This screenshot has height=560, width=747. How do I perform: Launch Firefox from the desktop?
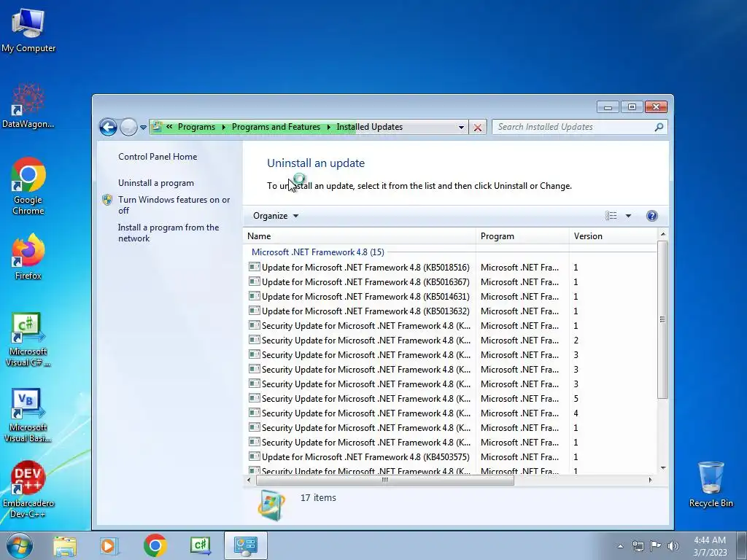click(28, 257)
